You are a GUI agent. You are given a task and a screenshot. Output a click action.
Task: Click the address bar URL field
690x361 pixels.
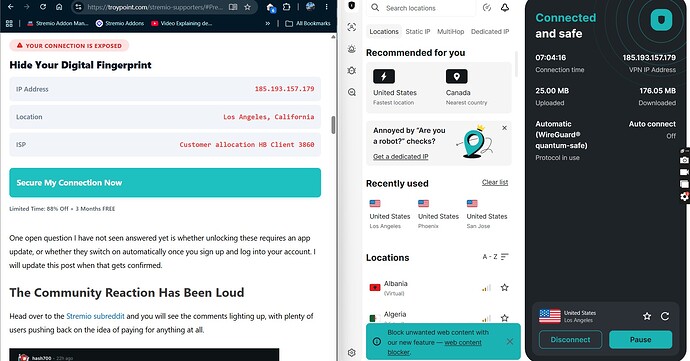155,7
